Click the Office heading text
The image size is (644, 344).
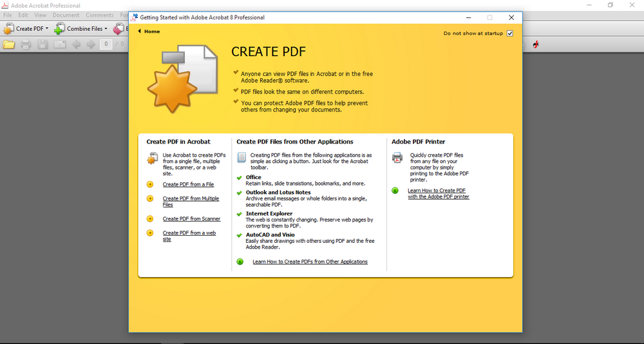tap(253, 177)
